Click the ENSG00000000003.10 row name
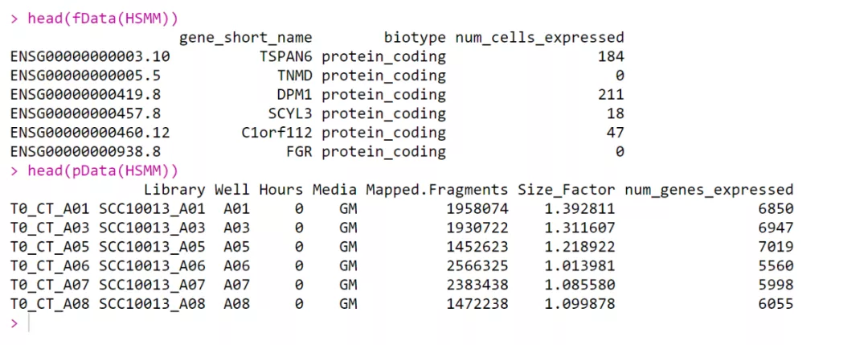This screenshot has height=345, width=868. click(90, 56)
